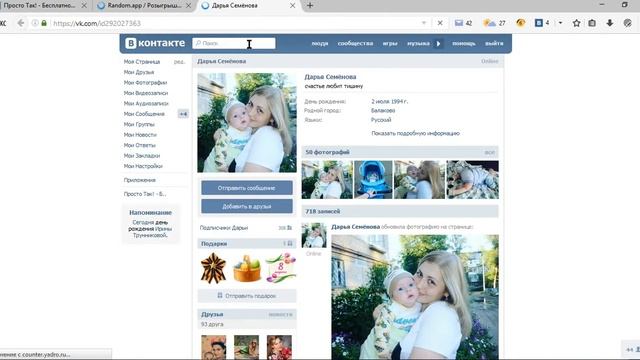Click small post author avatar on wall
640x360 pixels.
click(x=314, y=235)
